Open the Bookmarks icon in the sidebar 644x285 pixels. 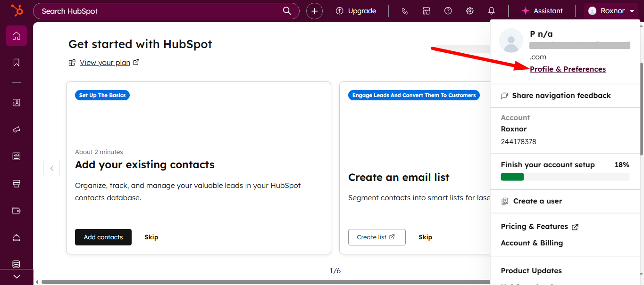(17, 62)
